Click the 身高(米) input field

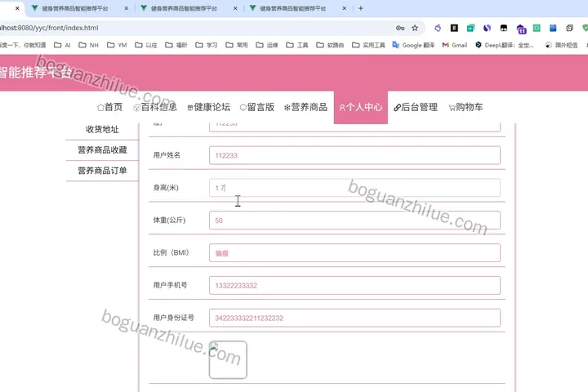point(354,188)
